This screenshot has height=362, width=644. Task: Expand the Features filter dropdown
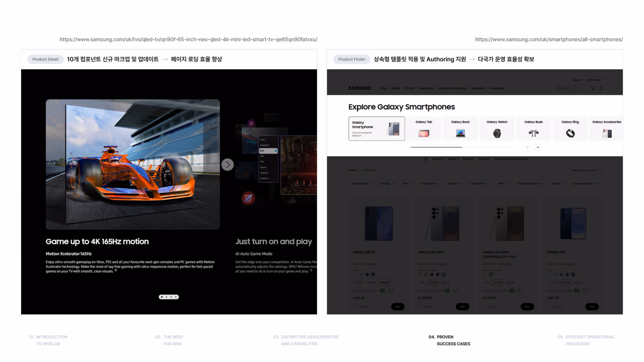point(455,184)
